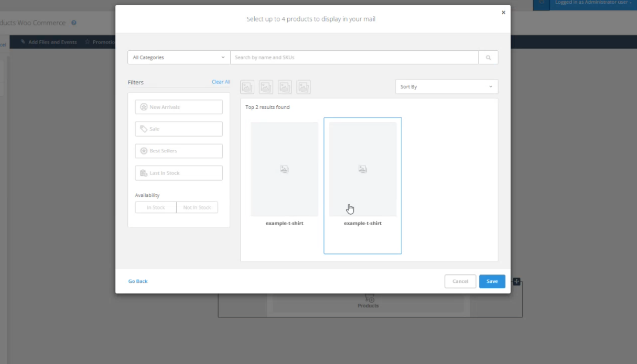Image resolution: width=637 pixels, height=364 pixels.
Task: Click the fourth product slot placeholder icon
Action: 303,86
